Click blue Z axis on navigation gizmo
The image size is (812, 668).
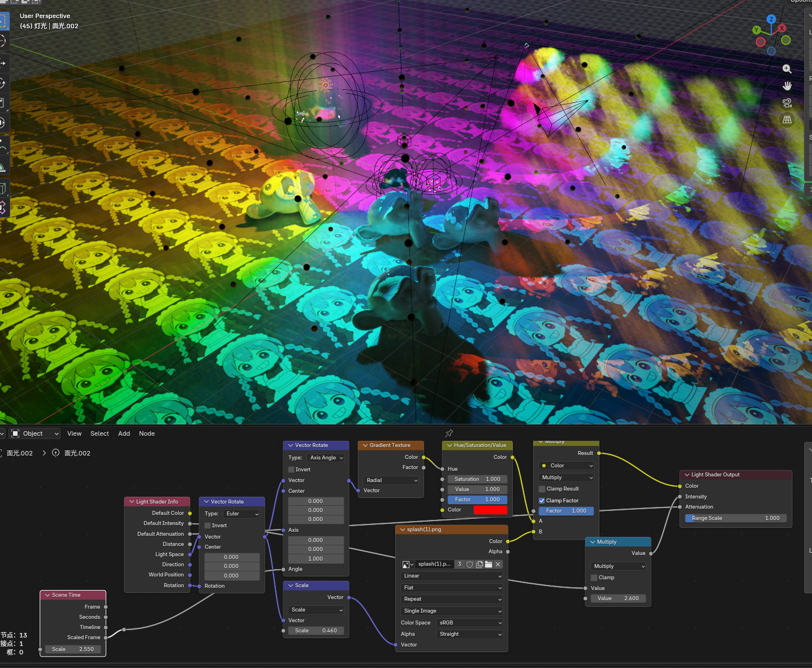(771, 19)
